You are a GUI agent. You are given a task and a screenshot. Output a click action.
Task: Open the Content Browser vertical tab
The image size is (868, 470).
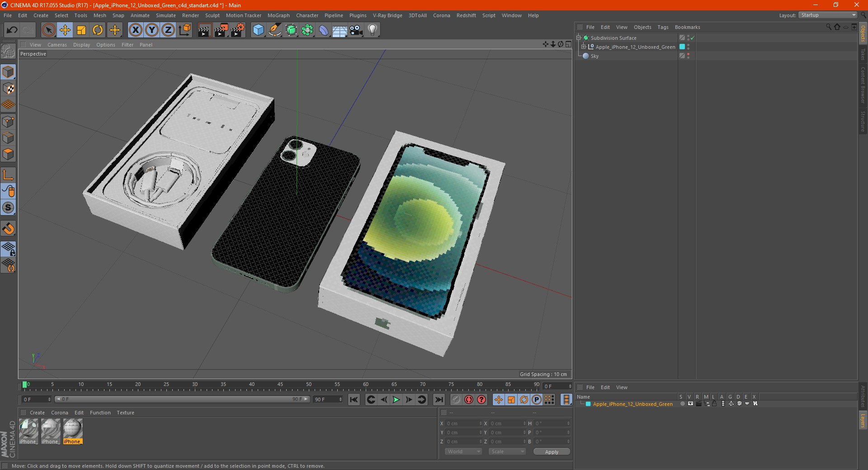(863, 85)
